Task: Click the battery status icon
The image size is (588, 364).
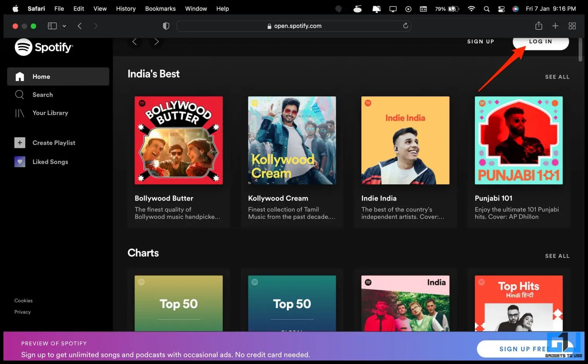Action: 454,9
